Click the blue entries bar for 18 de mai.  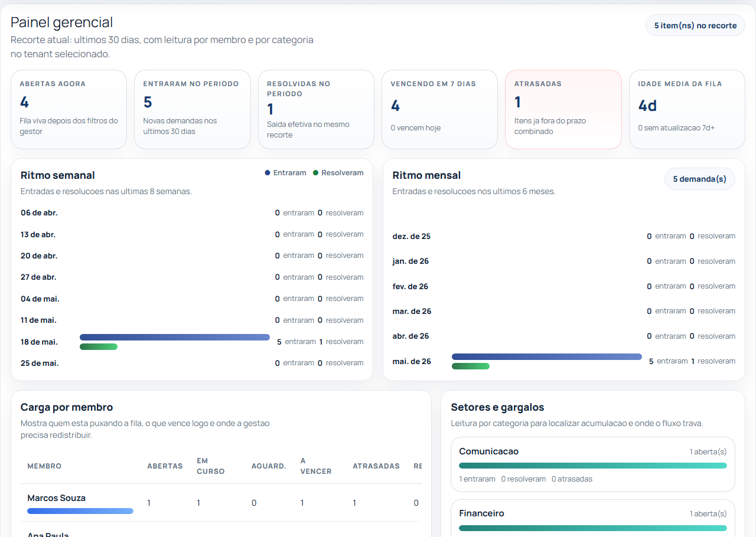click(x=175, y=337)
